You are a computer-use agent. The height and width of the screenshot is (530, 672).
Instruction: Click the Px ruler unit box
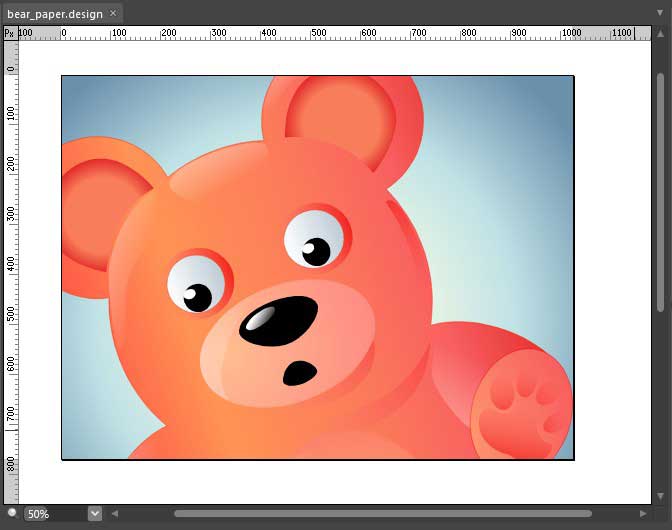tap(11, 33)
